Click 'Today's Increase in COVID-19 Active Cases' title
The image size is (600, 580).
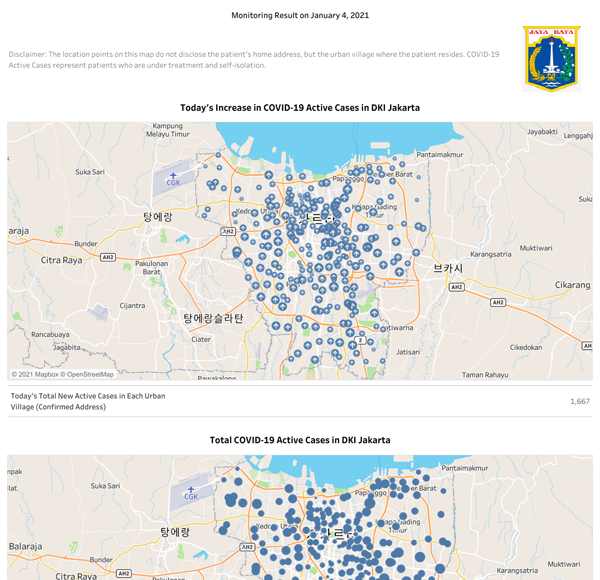(x=300, y=107)
